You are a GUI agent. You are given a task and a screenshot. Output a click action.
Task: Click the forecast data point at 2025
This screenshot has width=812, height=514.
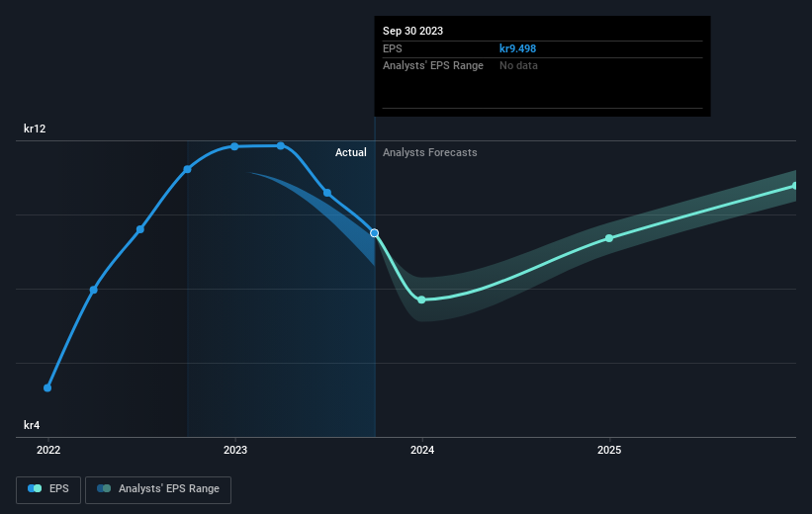(x=609, y=238)
